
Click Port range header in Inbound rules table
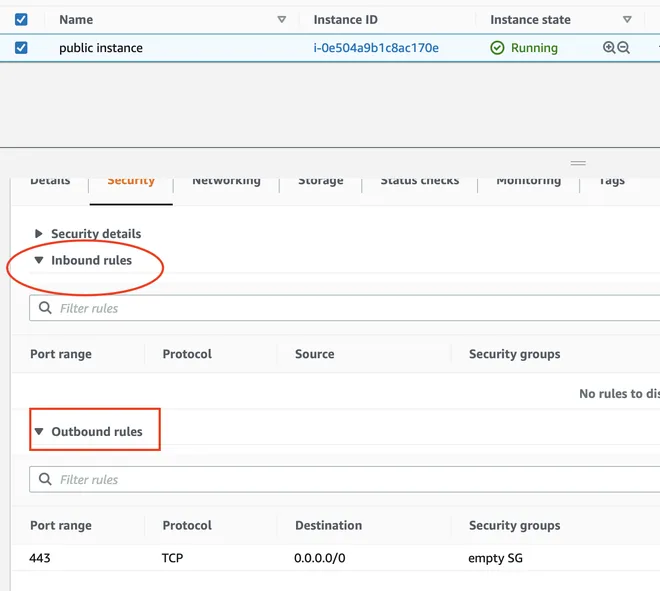click(61, 354)
